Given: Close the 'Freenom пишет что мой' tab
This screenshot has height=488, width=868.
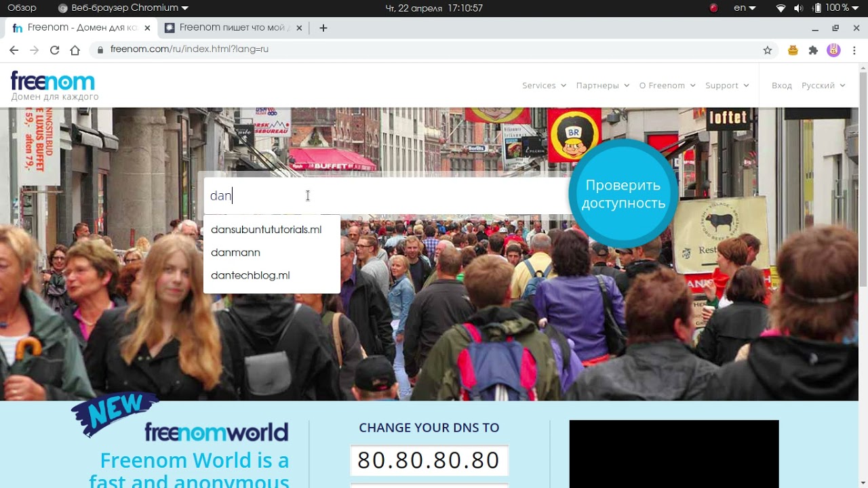Looking at the screenshot, I should click(x=299, y=28).
